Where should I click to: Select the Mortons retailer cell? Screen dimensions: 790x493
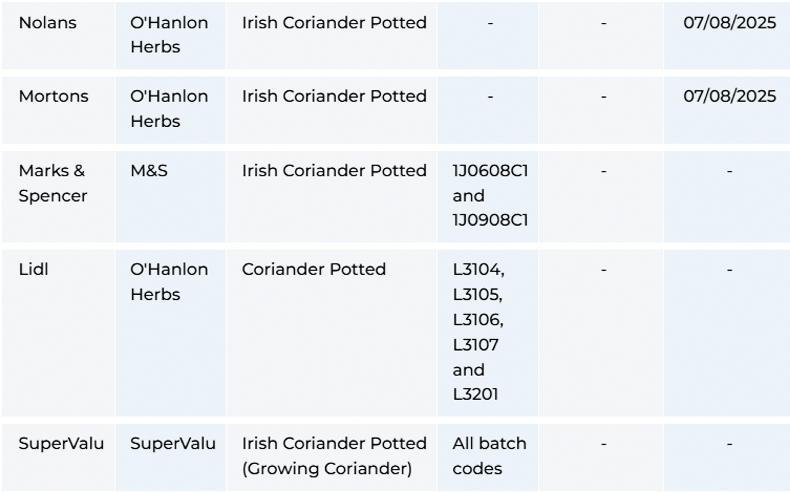pyautogui.click(x=53, y=97)
